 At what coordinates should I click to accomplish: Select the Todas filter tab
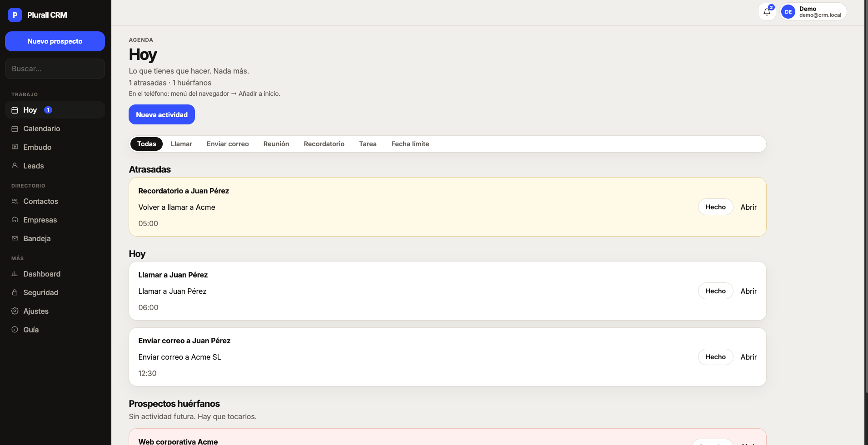[x=146, y=144]
